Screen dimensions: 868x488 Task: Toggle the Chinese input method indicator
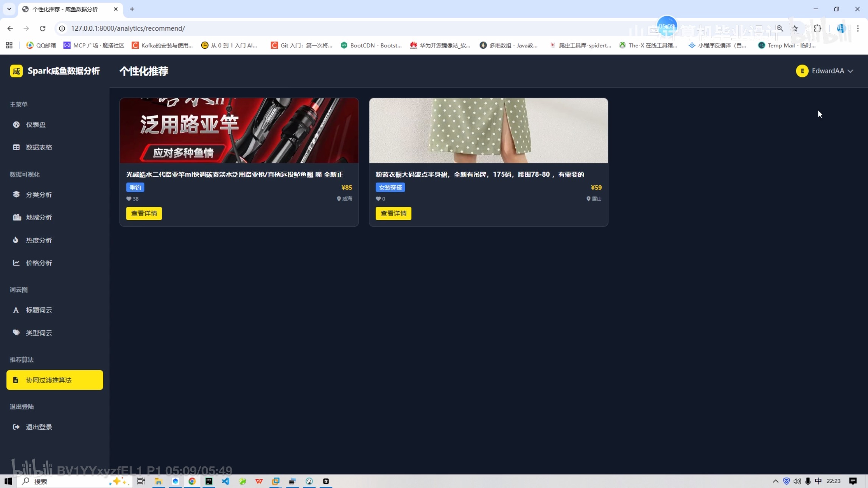[x=818, y=481]
